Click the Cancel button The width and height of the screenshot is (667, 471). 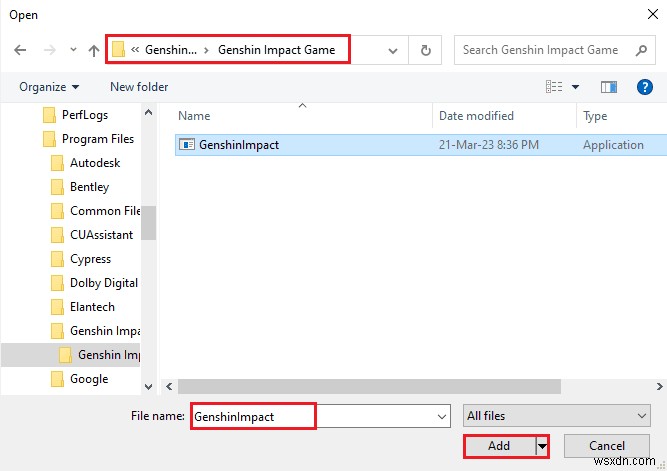[607, 446]
